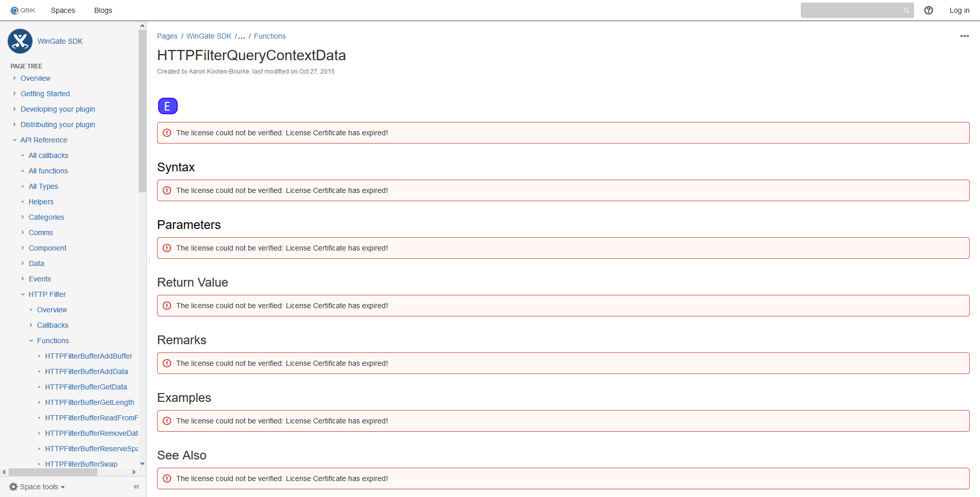Expand the Overview tree node
Viewport: 980px width, 497px height.
click(x=14, y=78)
